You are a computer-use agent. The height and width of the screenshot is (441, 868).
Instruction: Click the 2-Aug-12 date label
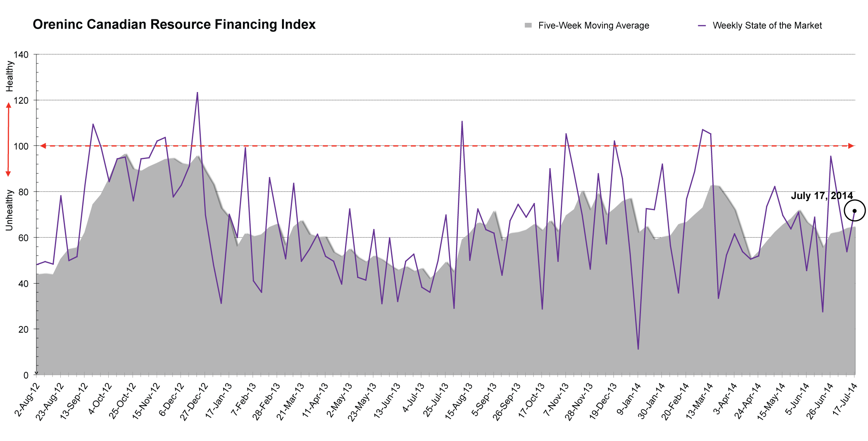tap(27, 400)
